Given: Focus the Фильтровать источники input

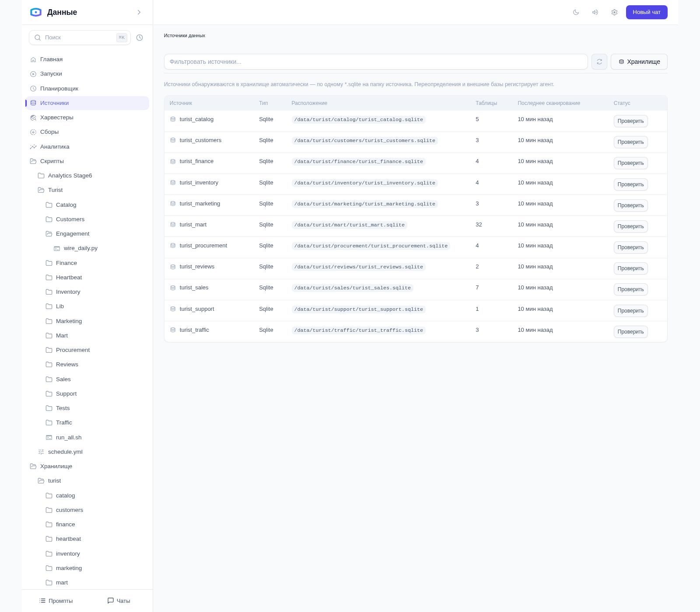Looking at the screenshot, I should point(376,62).
